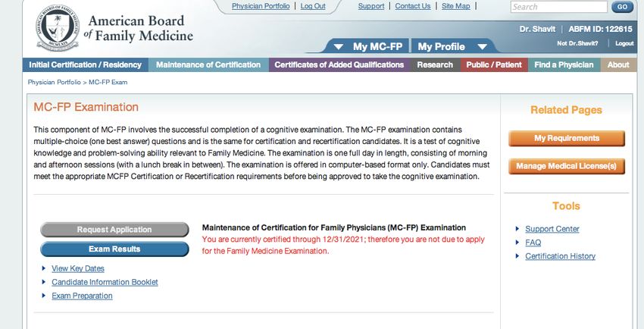This screenshot has width=644, height=329.
Task: Click the GO search button
Action: 622,7
